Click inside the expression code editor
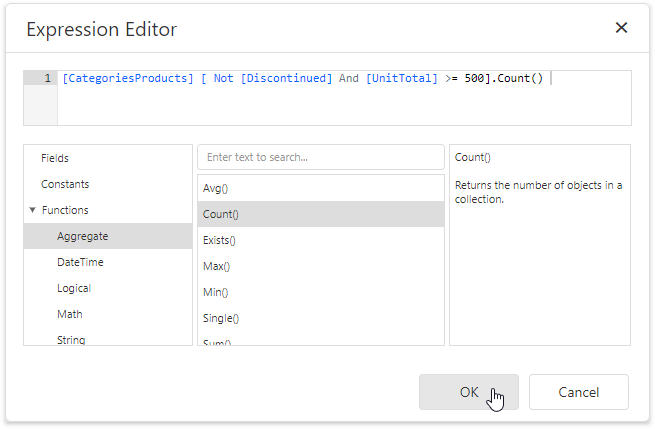 click(x=340, y=104)
